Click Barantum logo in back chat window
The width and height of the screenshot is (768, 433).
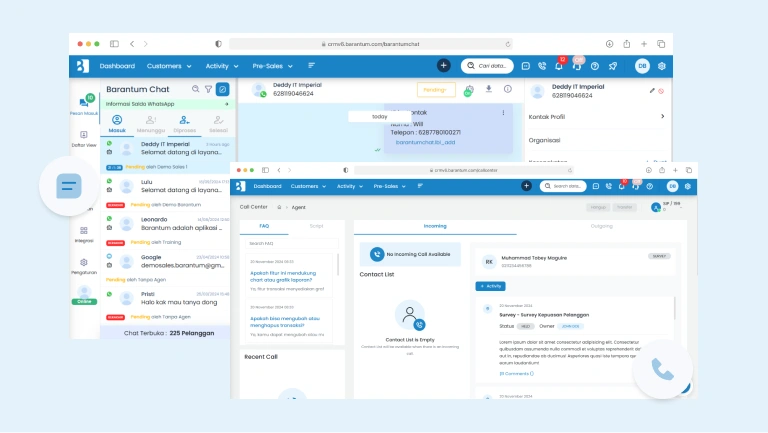83,66
